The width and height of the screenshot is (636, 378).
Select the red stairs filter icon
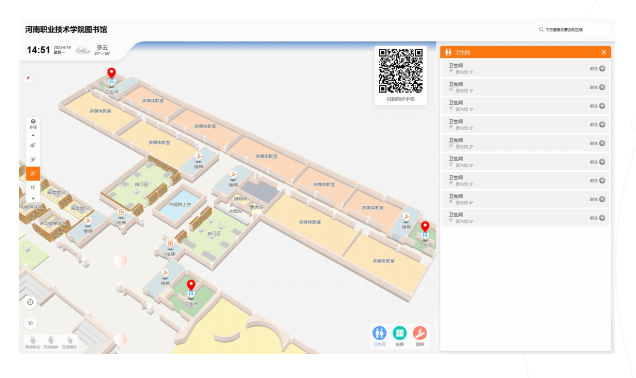tap(420, 333)
